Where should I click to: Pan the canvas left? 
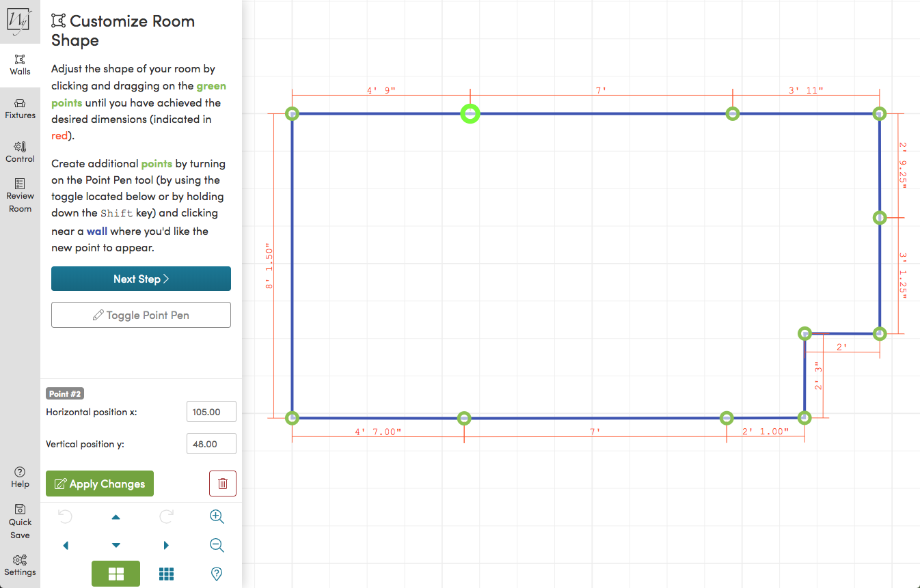(x=66, y=545)
